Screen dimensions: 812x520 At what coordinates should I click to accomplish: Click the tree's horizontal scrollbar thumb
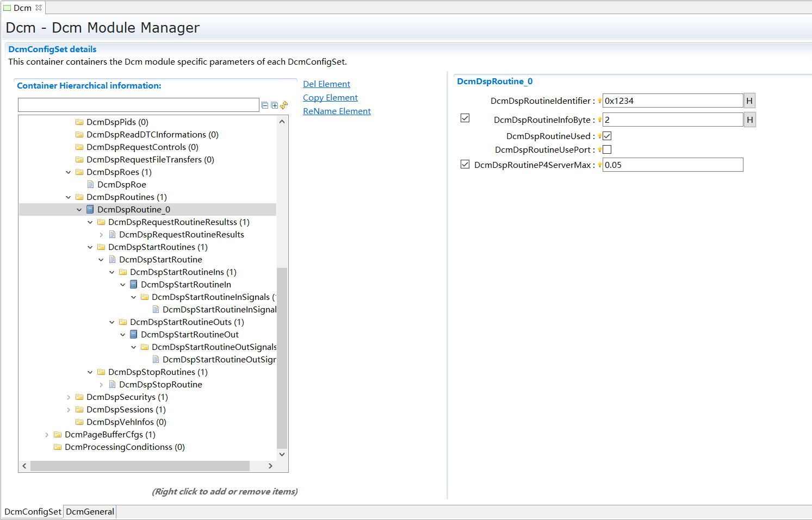(x=140, y=466)
